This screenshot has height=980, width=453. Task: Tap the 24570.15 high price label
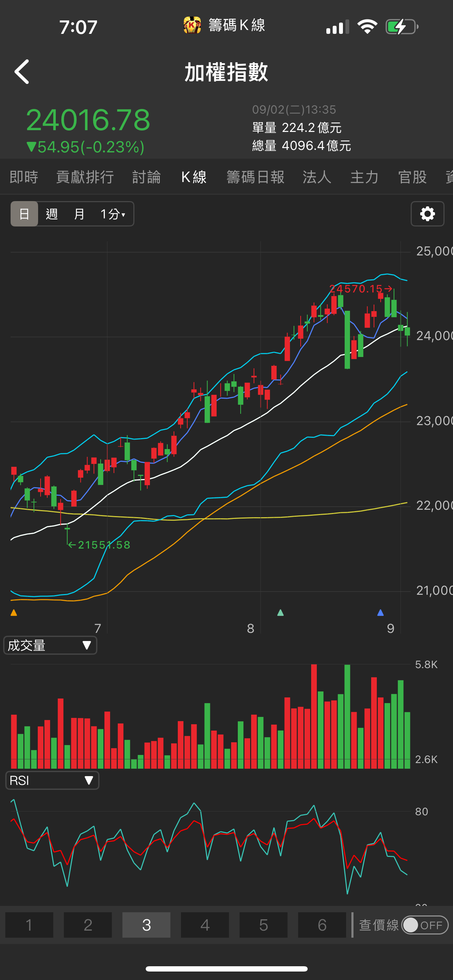[360, 289]
